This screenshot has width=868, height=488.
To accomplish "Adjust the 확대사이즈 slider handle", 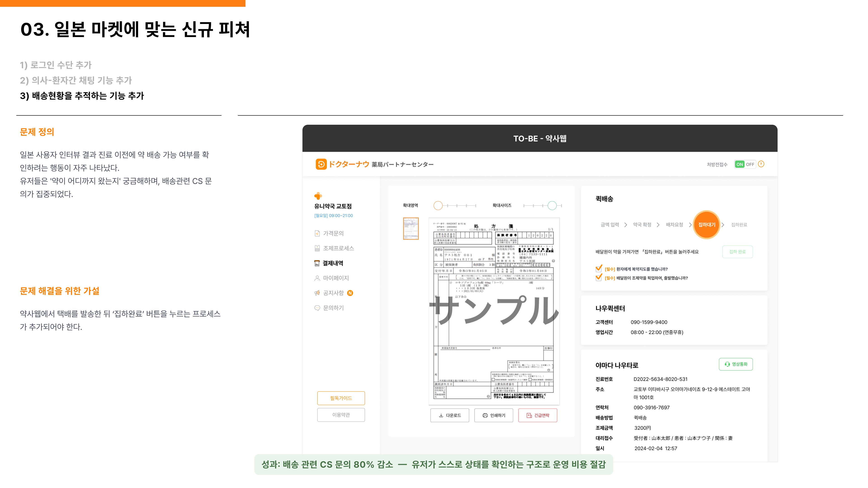I will click(x=552, y=205).
